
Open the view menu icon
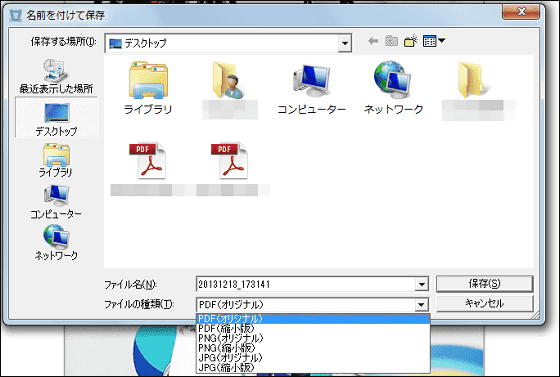[434, 41]
